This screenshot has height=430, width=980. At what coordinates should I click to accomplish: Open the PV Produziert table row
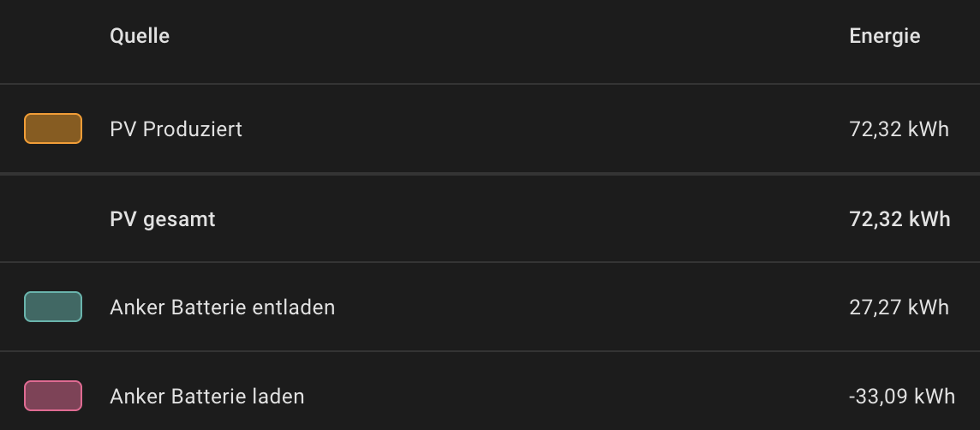[490, 128]
